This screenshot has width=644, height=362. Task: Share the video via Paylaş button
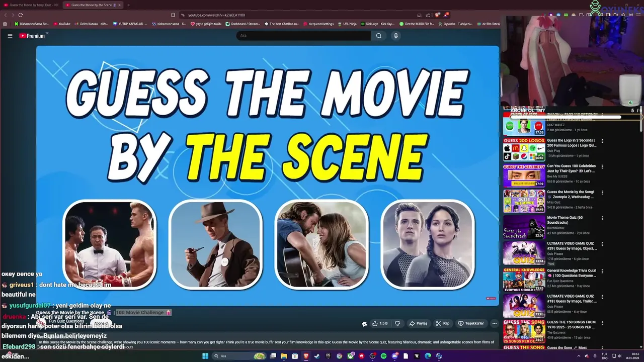pyautogui.click(x=418, y=323)
